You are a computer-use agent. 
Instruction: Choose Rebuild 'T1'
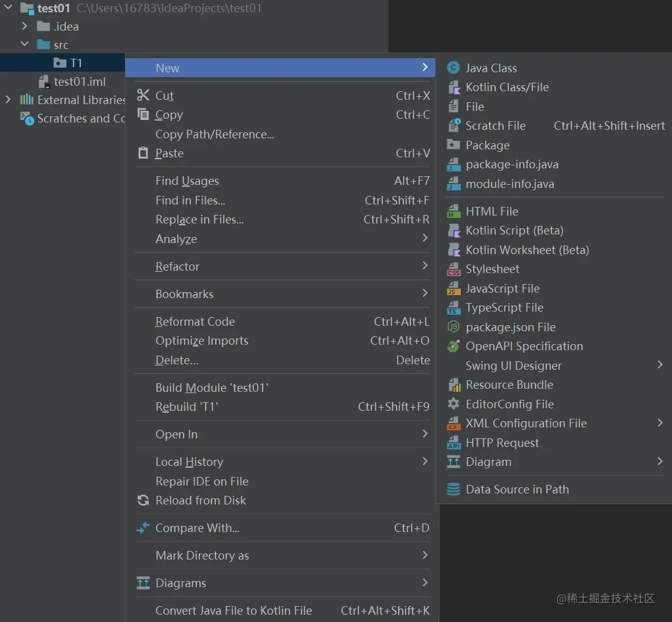click(280, 407)
